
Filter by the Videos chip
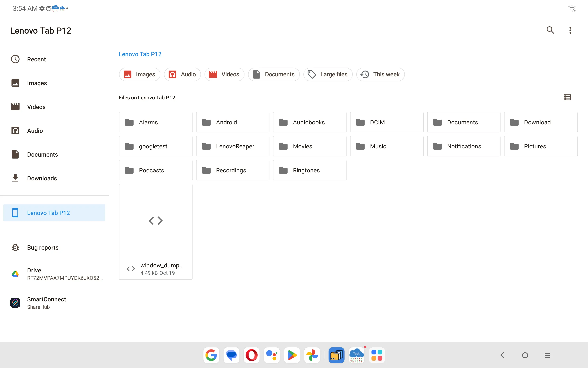pos(224,74)
